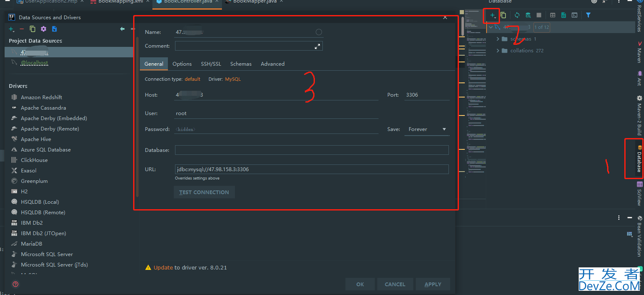Image resolution: width=644 pixels, height=295 pixels.
Task: Open the Database tool window from the side strip
Action: pos(639,159)
